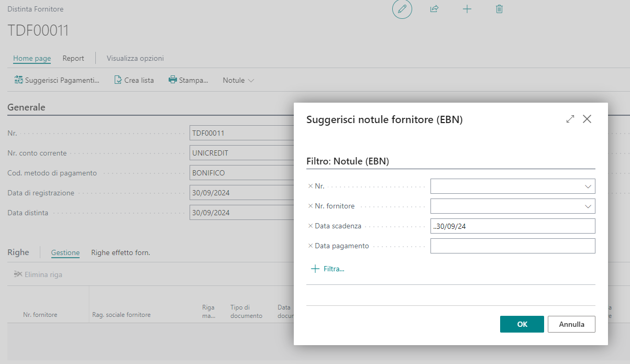Confirm with the OK button

522,324
